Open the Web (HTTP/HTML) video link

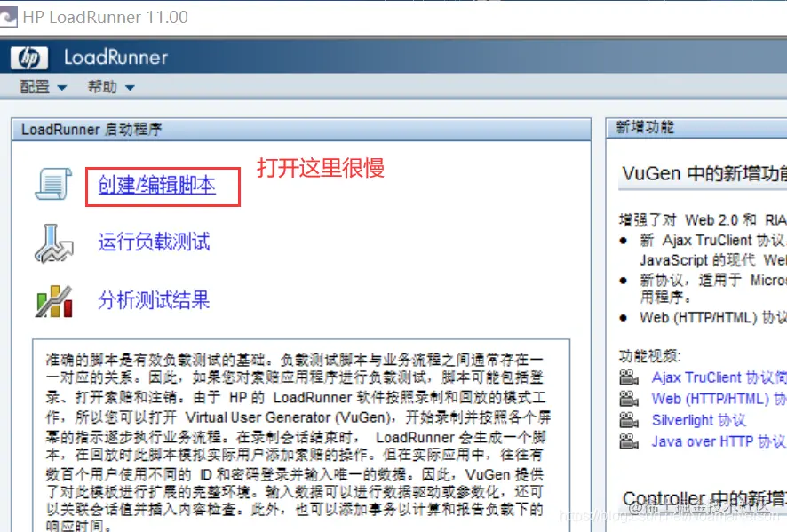[719, 399]
